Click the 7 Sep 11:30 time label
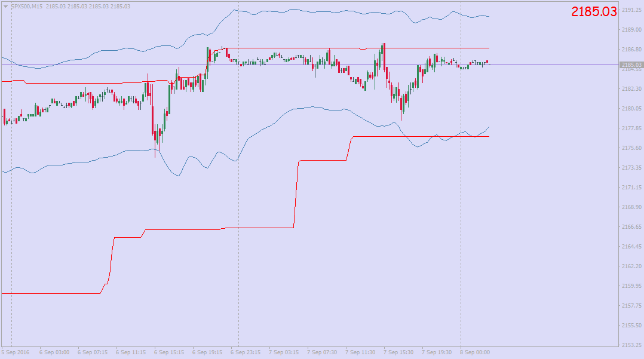 coord(360,352)
